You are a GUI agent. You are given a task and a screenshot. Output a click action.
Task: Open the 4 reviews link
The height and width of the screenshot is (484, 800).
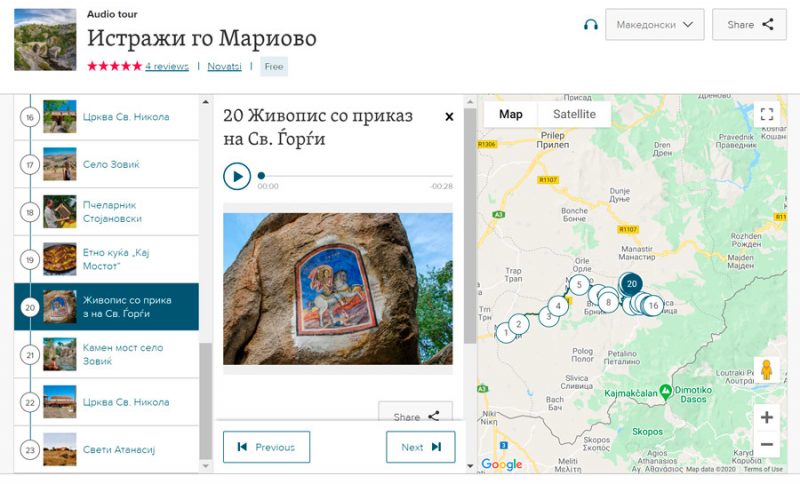166,66
